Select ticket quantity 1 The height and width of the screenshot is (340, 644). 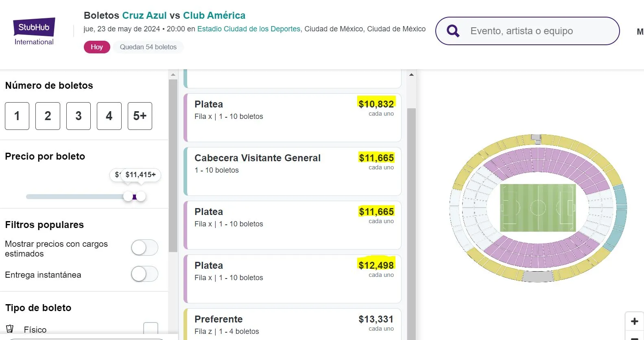tap(17, 116)
